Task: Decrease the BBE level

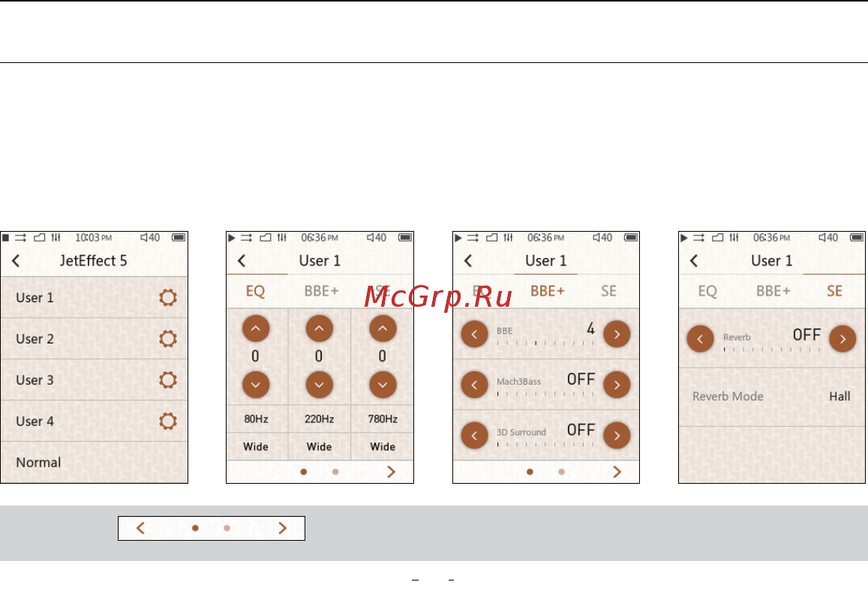Action: [x=474, y=334]
